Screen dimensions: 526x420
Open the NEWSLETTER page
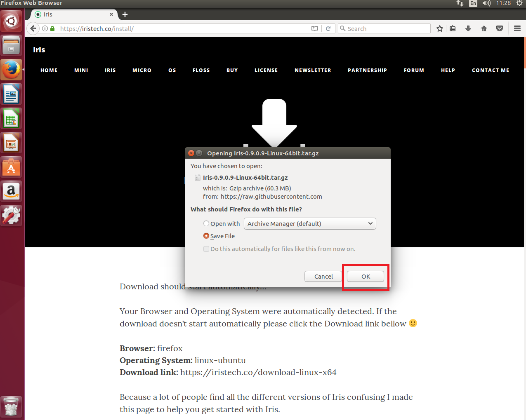point(313,70)
